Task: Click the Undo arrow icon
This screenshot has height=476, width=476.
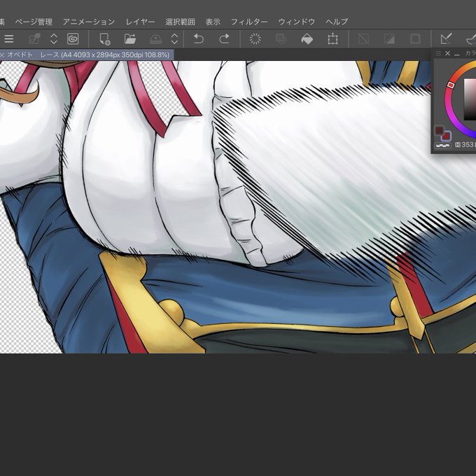Action: pos(199,39)
